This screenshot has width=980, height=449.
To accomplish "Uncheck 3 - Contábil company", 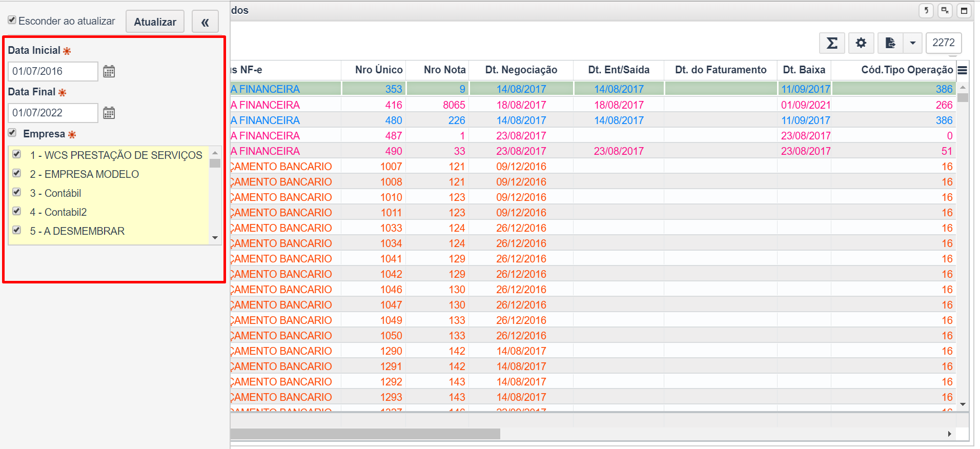I will click(x=17, y=192).
